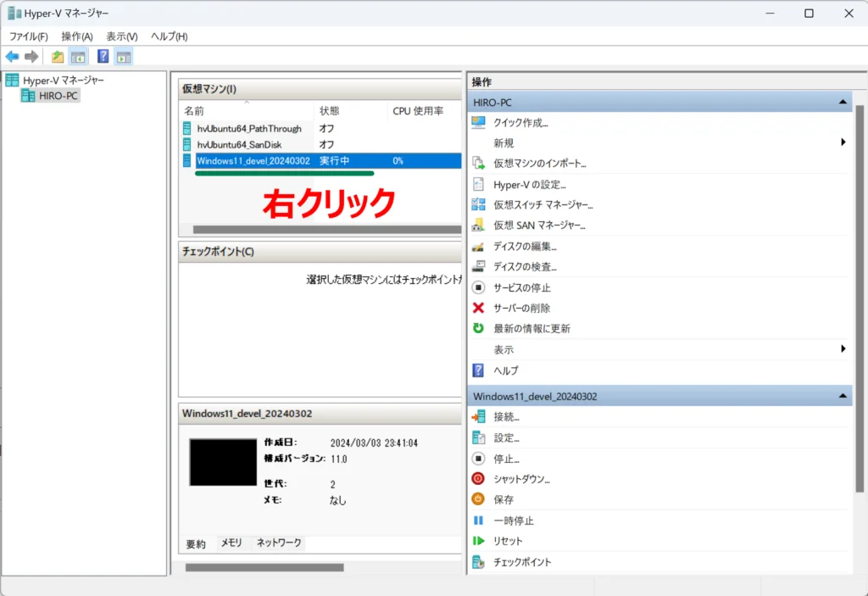
Task: Click the Shutdown (シャットダウン) icon
Action: pos(478,479)
